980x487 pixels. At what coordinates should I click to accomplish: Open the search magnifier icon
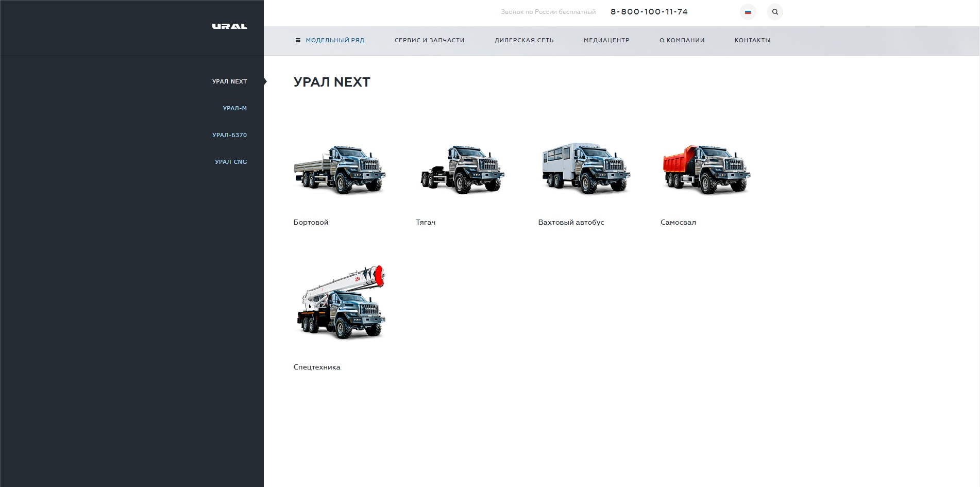click(775, 12)
